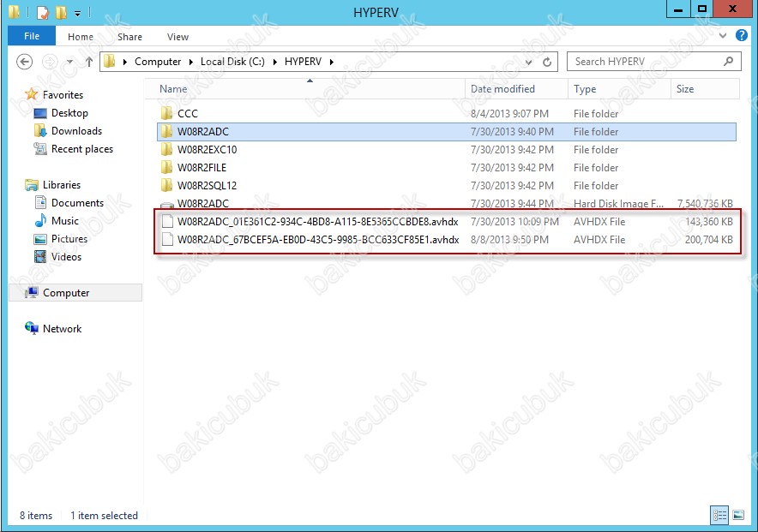Click the W08R2ADC hard disk image icon
This screenshot has width=758, height=532.
167,205
